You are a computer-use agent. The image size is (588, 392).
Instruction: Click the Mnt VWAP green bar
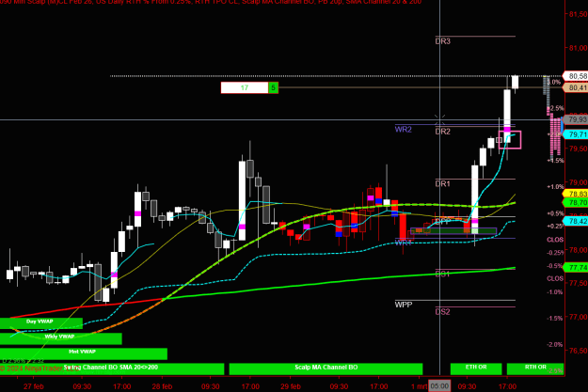pyautogui.click(x=84, y=353)
